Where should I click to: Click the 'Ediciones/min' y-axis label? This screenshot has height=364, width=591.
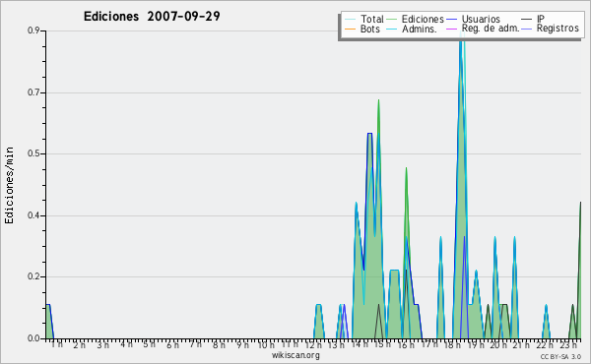point(9,185)
